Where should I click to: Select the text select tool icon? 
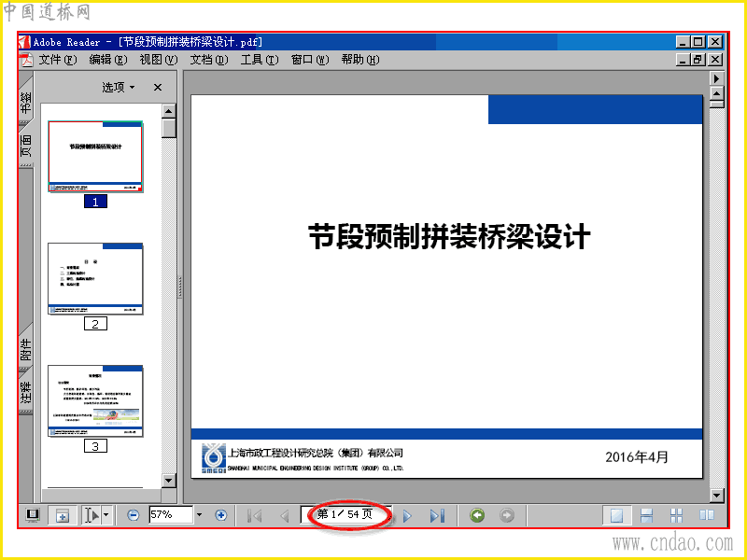[x=91, y=515]
